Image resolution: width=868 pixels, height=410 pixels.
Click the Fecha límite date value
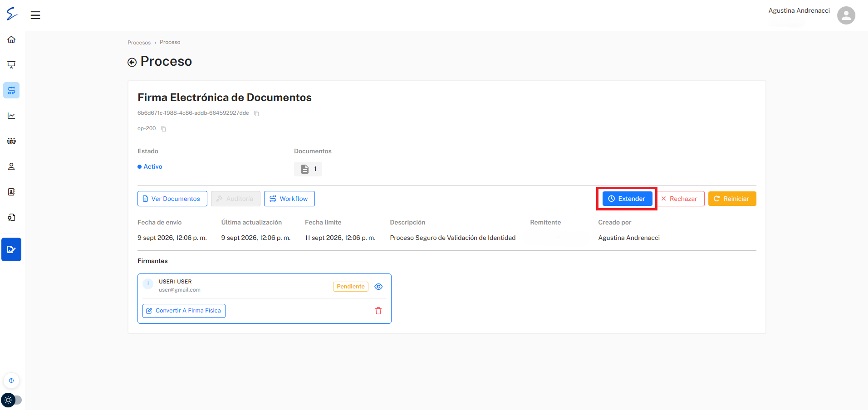[340, 238]
